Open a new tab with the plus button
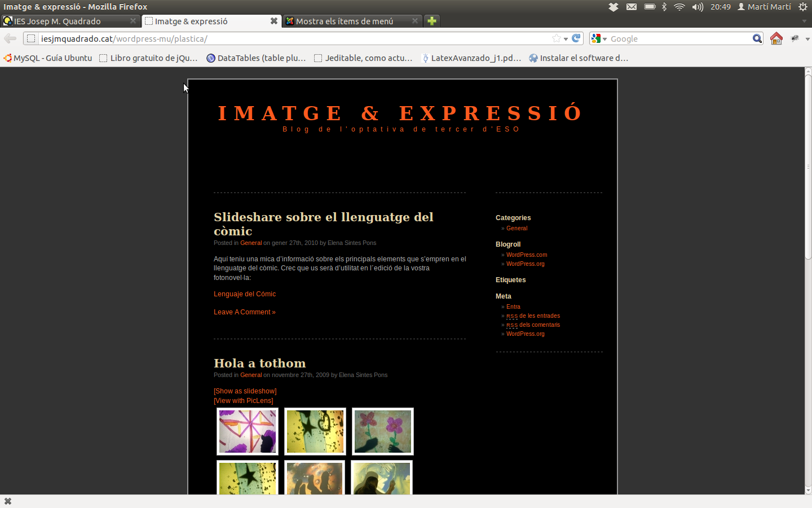This screenshot has height=508, width=812. (431, 21)
